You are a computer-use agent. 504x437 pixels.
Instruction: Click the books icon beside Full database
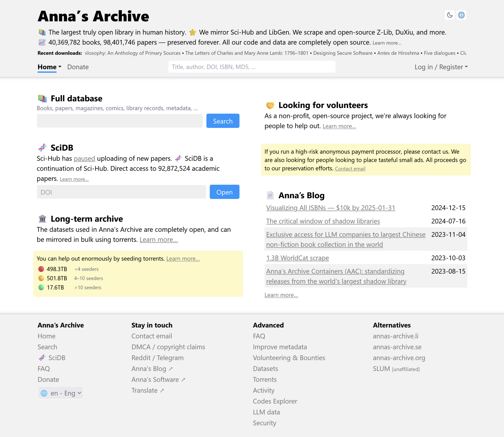click(x=42, y=98)
